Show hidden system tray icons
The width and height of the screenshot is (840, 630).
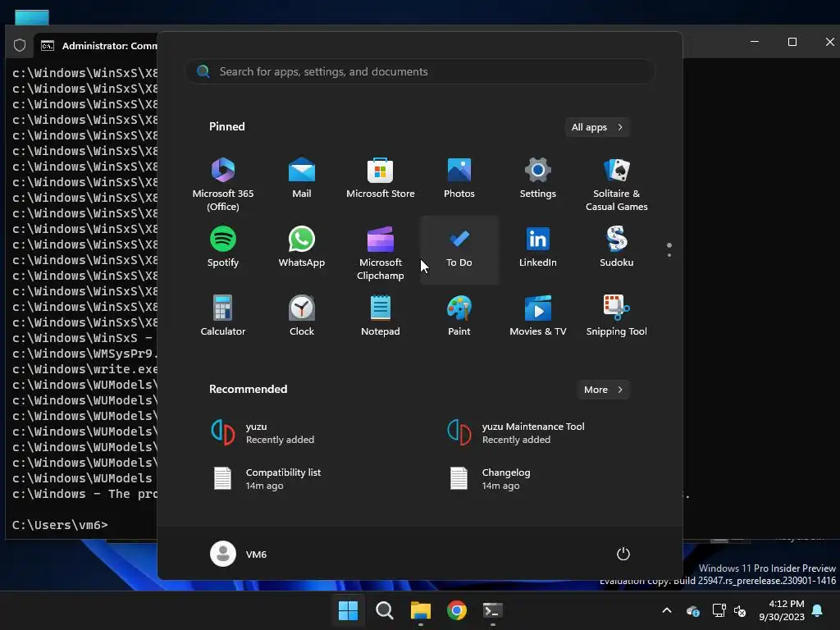(667, 610)
